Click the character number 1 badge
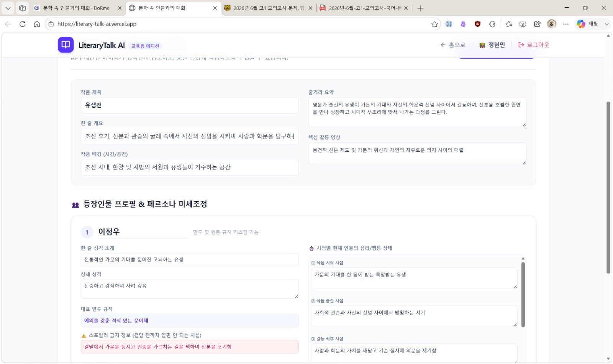The image size is (613, 364). coord(87,232)
